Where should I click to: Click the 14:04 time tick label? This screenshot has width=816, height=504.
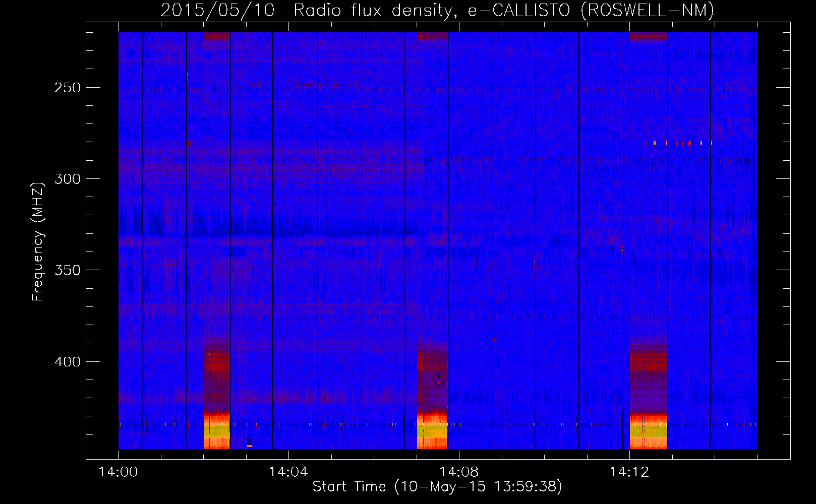(288, 472)
